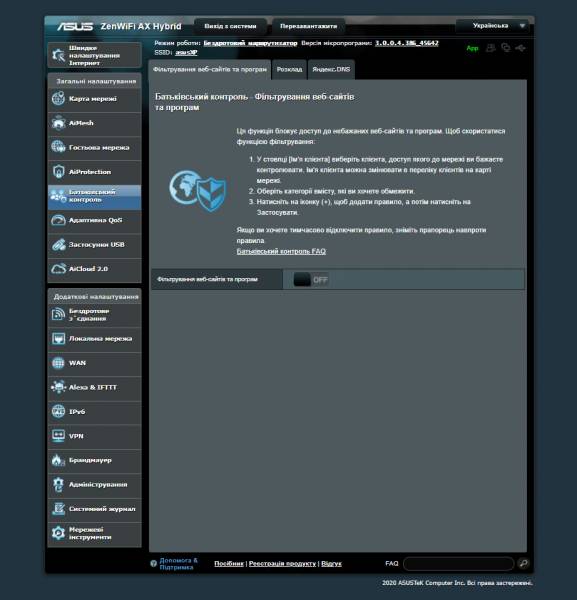
Task: Click the USB status icon in header
Action: point(520,48)
